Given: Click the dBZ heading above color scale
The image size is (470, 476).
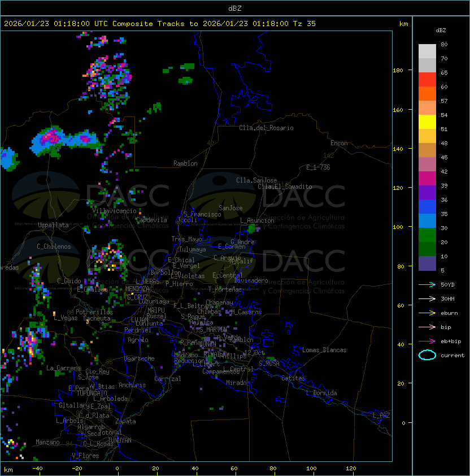Looking at the screenshot, I should pos(441,31).
